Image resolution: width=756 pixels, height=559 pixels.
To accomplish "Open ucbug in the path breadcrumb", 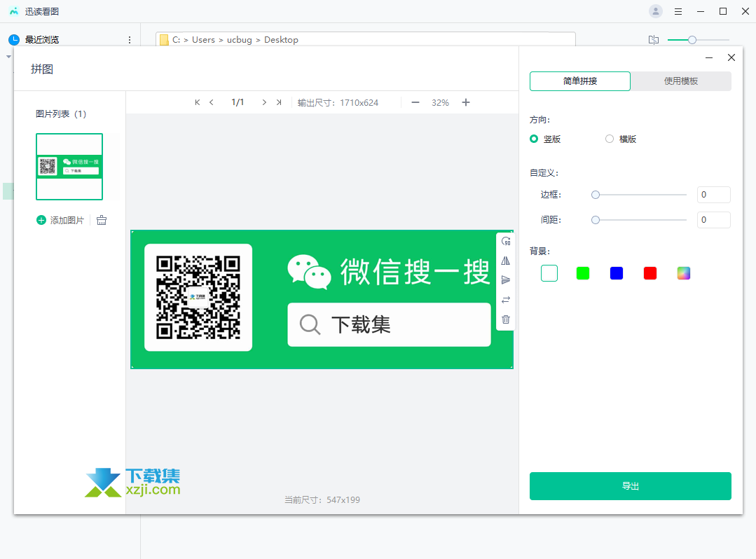I will click(x=240, y=39).
